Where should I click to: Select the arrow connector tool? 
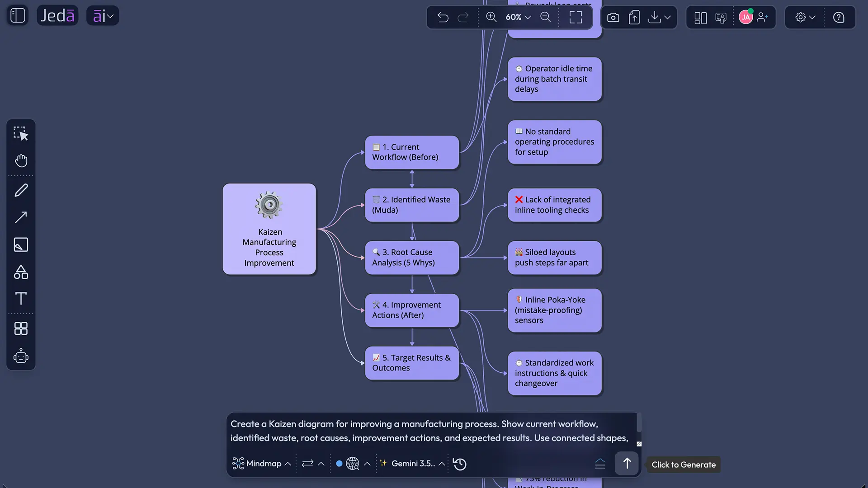21,217
